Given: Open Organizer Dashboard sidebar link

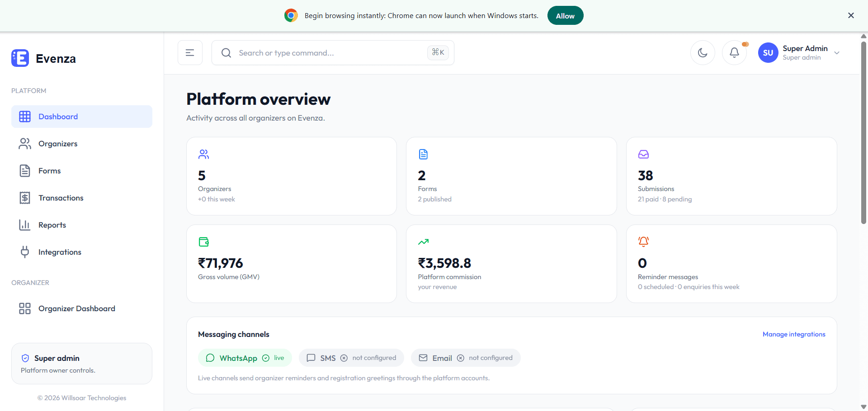Looking at the screenshot, I should point(82,308).
